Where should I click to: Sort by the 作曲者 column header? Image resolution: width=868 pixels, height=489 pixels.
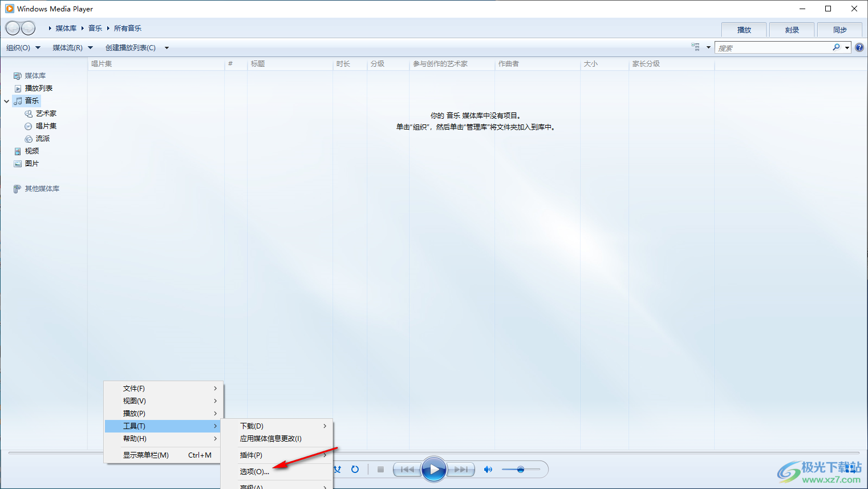(x=538, y=64)
